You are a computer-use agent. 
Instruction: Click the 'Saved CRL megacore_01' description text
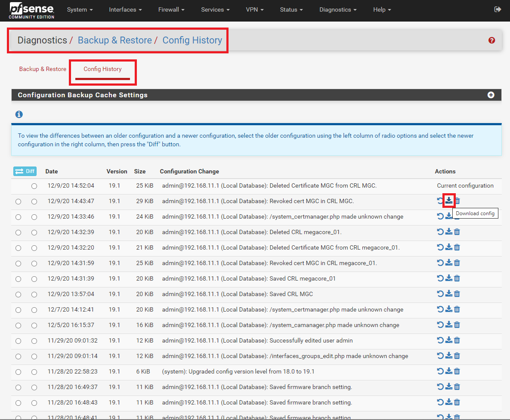click(x=303, y=278)
